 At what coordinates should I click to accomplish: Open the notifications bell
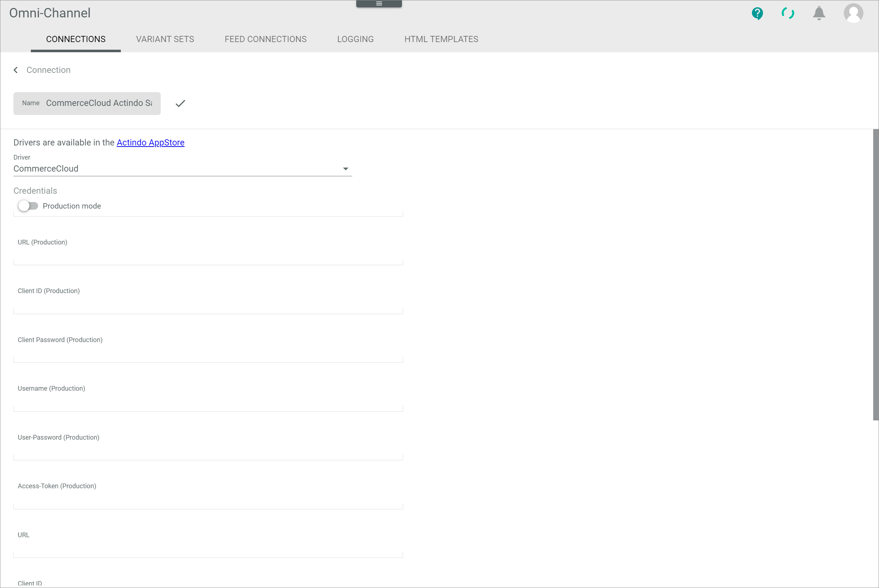tap(819, 13)
